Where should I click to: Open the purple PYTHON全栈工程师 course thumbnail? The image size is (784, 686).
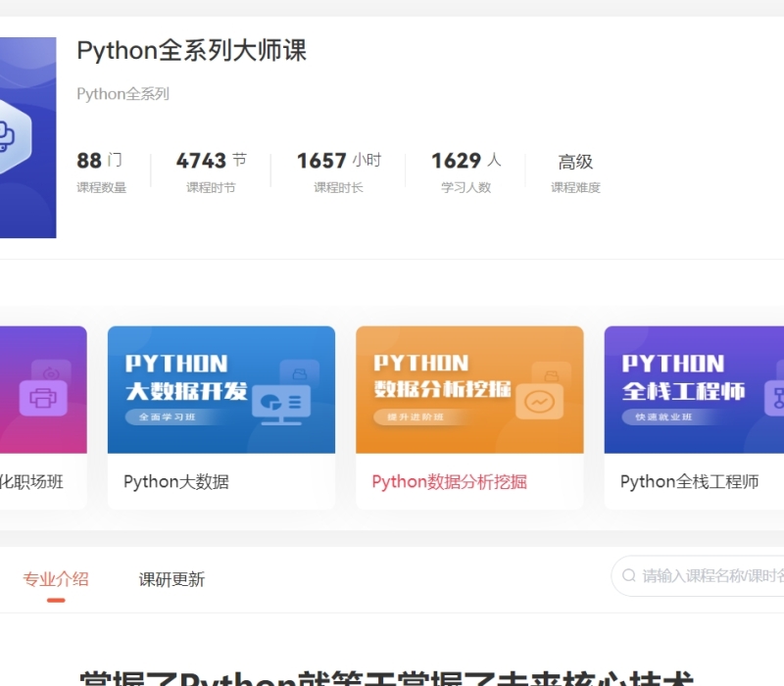point(693,389)
